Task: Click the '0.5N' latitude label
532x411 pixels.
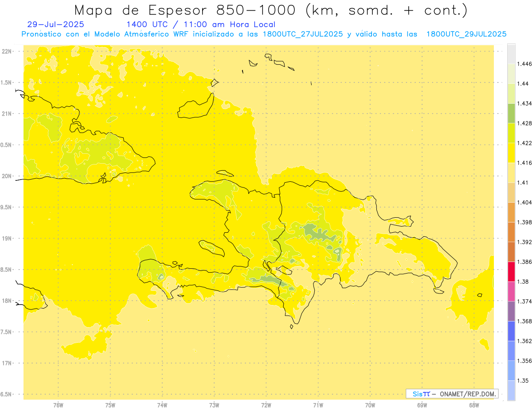Action: [7, 145]
